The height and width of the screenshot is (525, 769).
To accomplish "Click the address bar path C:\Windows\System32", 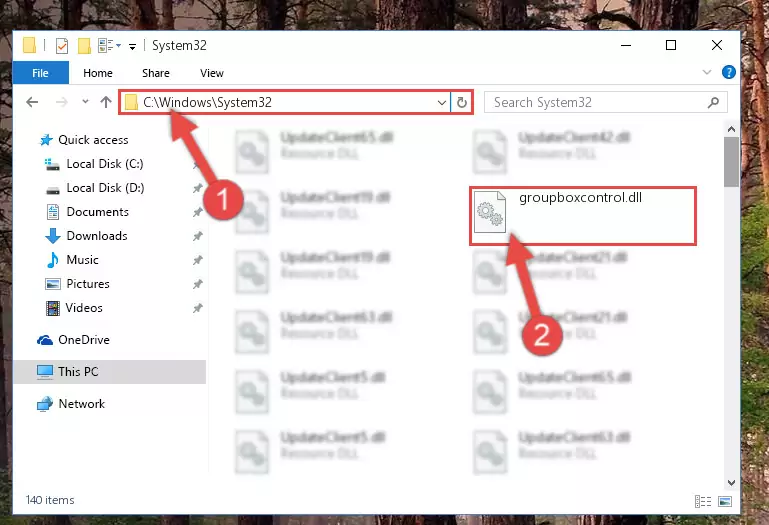I will 207,102.
